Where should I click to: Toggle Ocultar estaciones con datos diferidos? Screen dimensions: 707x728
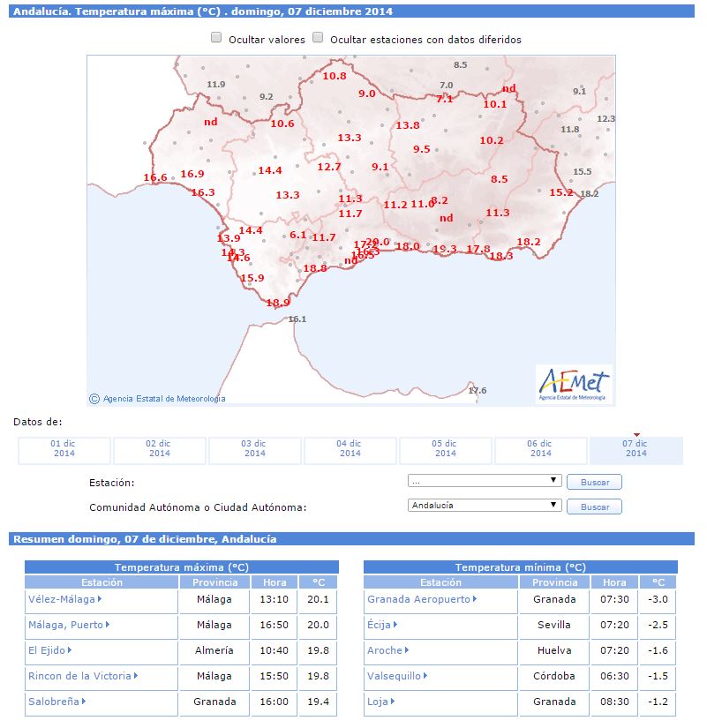tap(318, 38)
